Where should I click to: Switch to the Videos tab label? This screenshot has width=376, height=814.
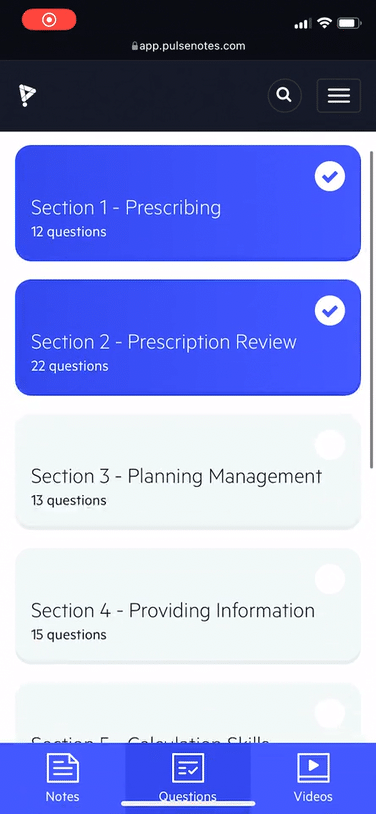[x=313, y=796]
